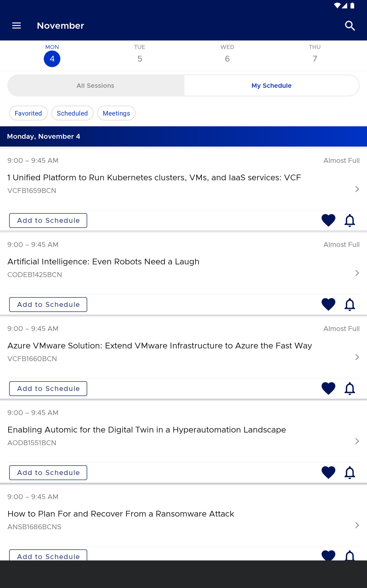Tap bell on Enabling Automic session
This screenshot has height=588, width=367.
(x=350, y=472)
